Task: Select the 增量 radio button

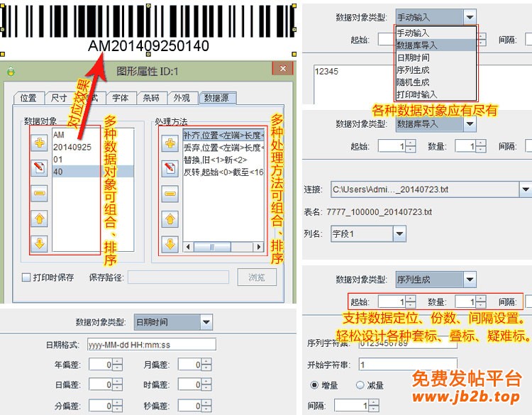Action: click(314, 384)
